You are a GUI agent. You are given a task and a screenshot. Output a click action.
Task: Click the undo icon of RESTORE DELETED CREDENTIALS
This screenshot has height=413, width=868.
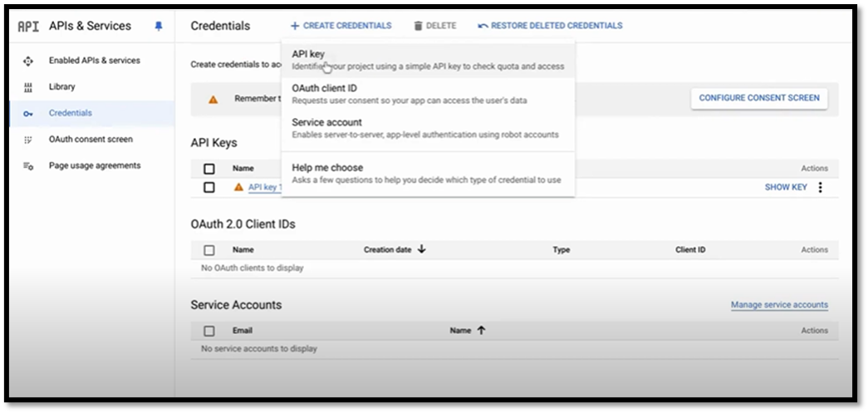pyautogui.click(x=483, y=26)
